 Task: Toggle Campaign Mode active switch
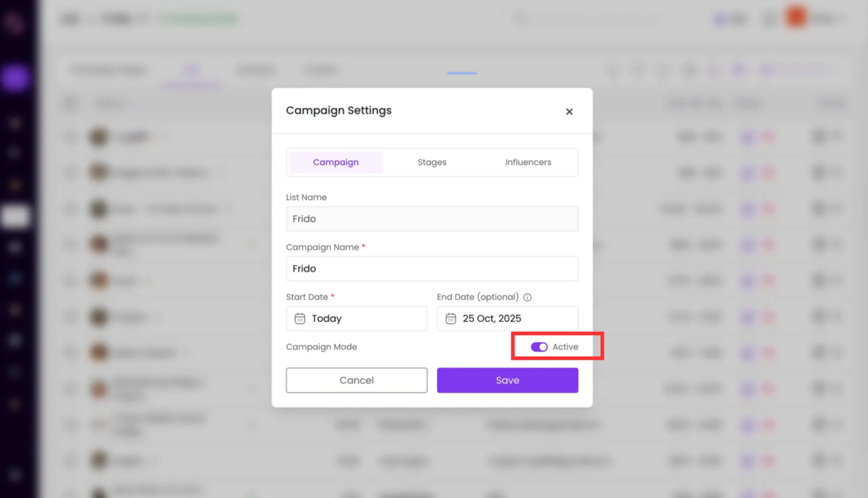[x=539, y=347]
